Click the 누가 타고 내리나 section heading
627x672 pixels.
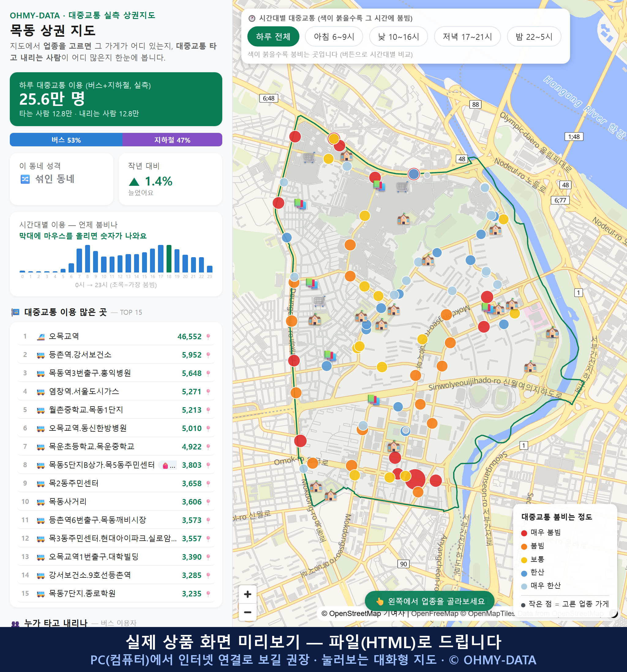[56, 623]
